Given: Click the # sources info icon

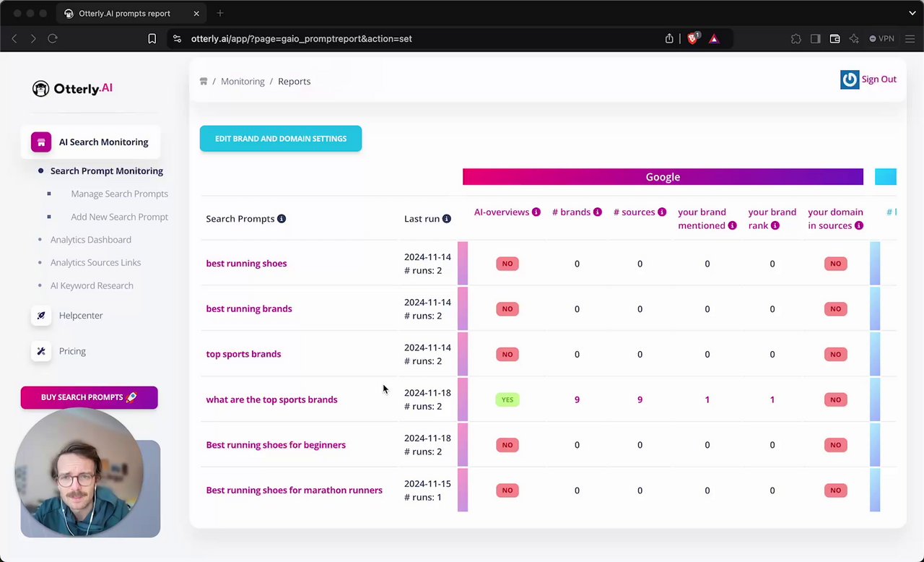Looking at the screenshot, I should [x=662, y=212].
